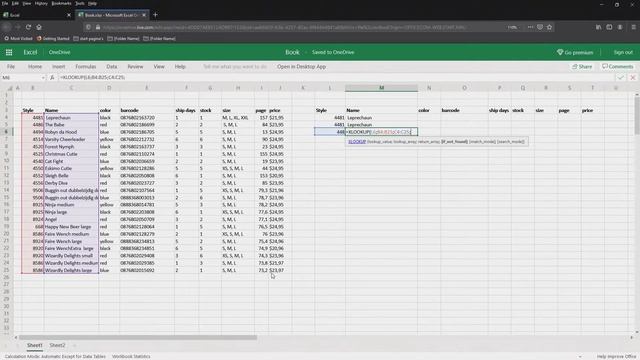The height and width of the screenshot is (360, 640).
Task: Select the cell containing Happy New Beer large
Action: [x=71, y=227]
